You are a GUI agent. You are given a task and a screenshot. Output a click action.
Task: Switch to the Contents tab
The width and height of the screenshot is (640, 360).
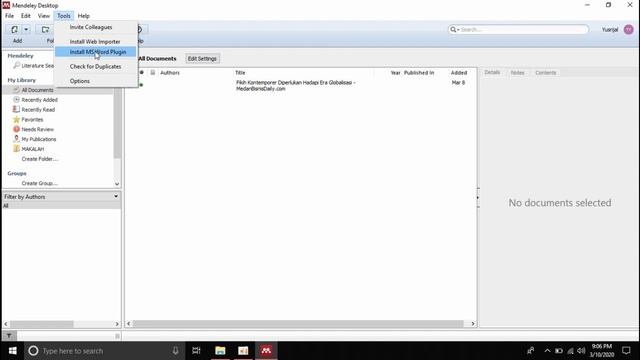[545, 73]
